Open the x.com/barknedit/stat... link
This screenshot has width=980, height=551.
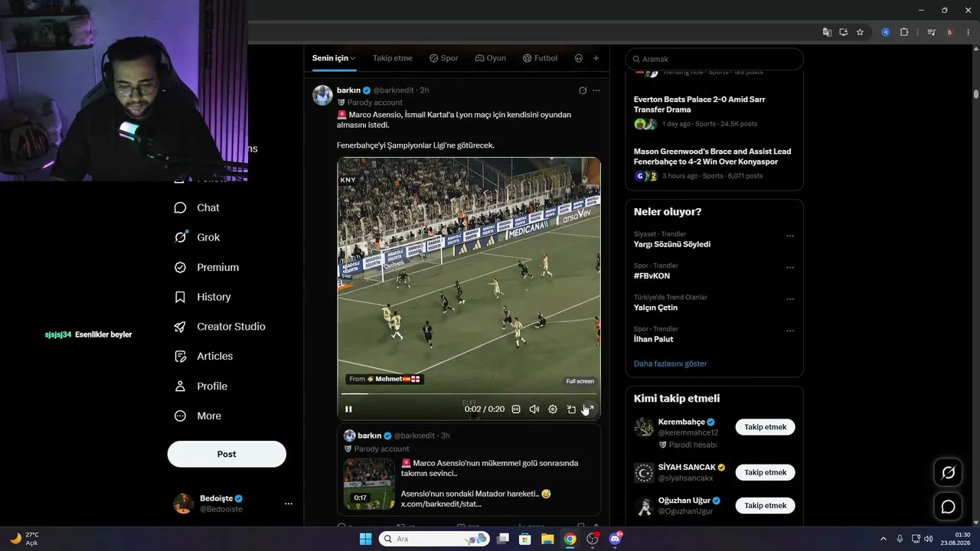click(x=441, y=504)
